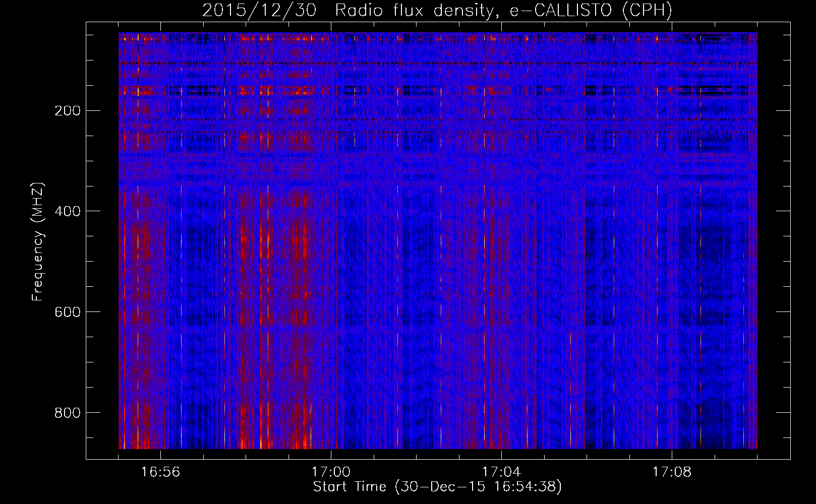
Task: Click the 600 frequency tick label
Action: pos(68,312)
